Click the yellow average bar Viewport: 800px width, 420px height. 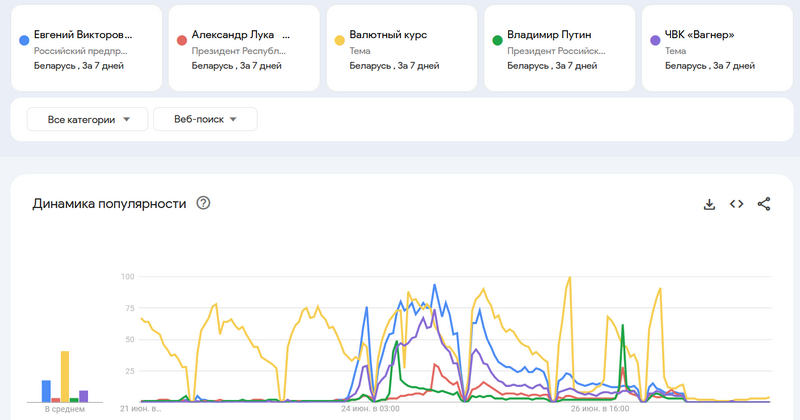click(65, 376)
